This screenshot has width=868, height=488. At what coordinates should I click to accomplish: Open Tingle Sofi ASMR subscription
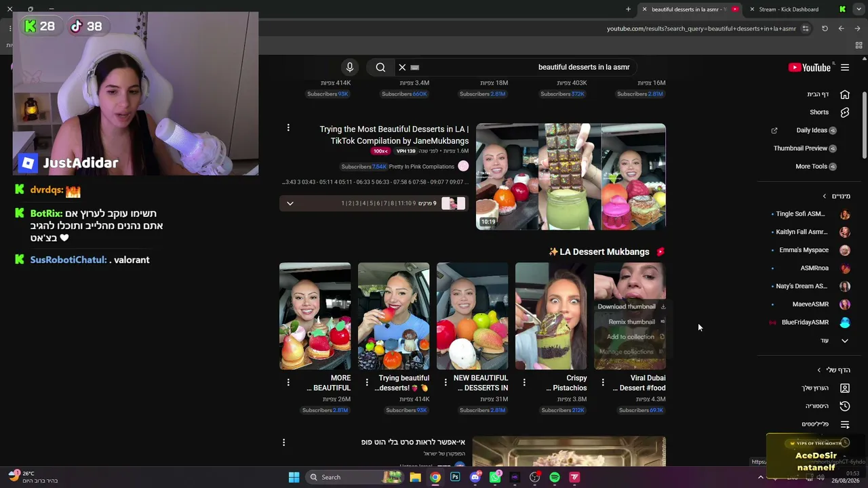click(x=810, y=214)
